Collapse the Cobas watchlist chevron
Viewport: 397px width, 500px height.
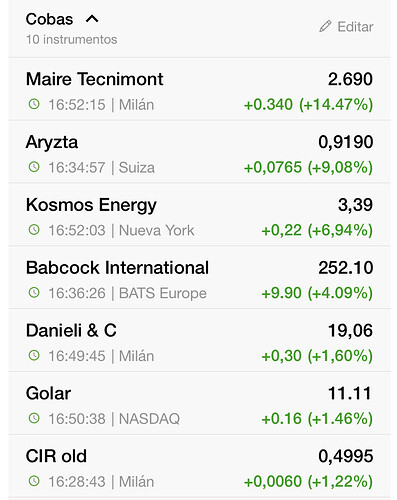point(92,19)
